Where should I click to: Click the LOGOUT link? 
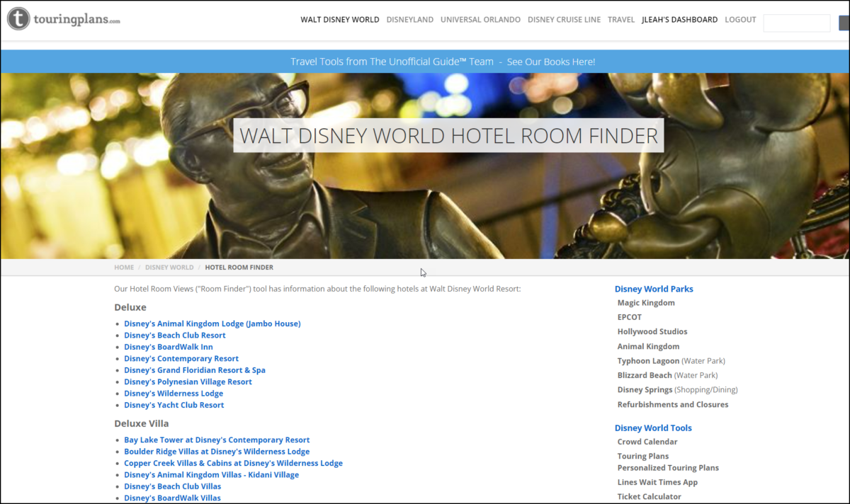point(740,19)
